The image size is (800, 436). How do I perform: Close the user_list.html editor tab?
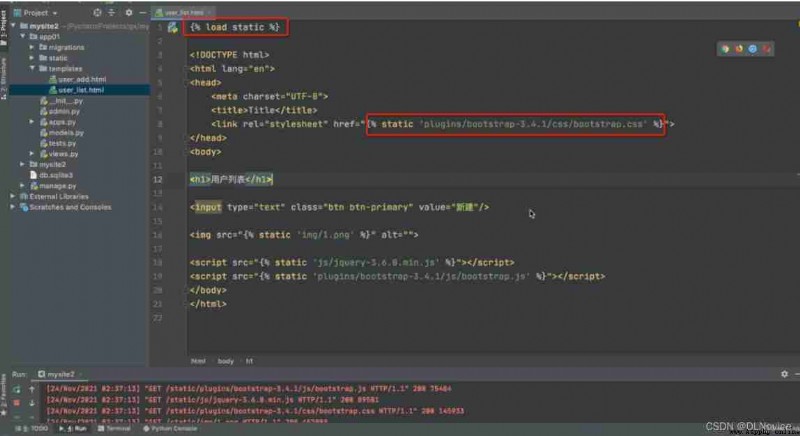[209, 12]
